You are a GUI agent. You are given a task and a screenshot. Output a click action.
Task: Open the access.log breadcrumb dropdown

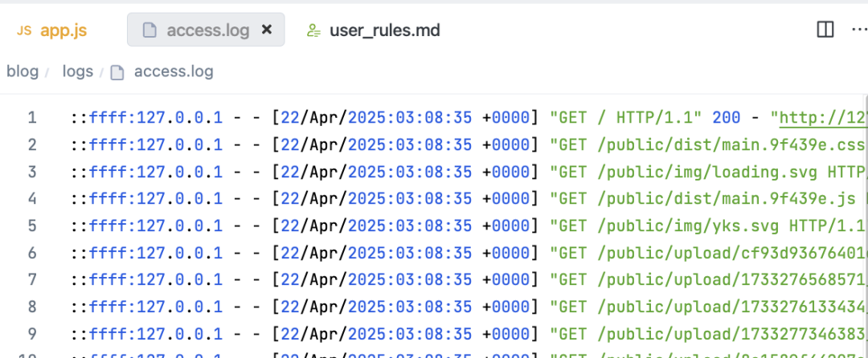174,71
